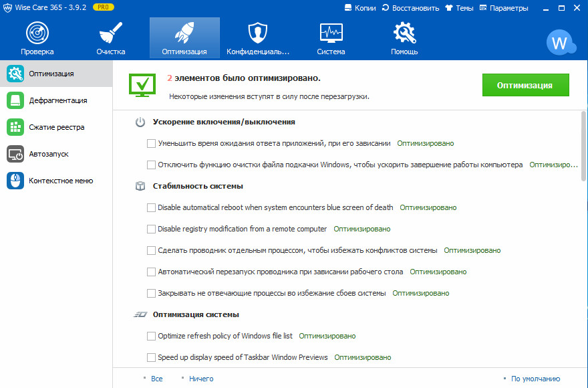This screenshot has height=388, width=588.
Task: Check Disable automatical reboot on blue screen
Action: pos(151,207)
